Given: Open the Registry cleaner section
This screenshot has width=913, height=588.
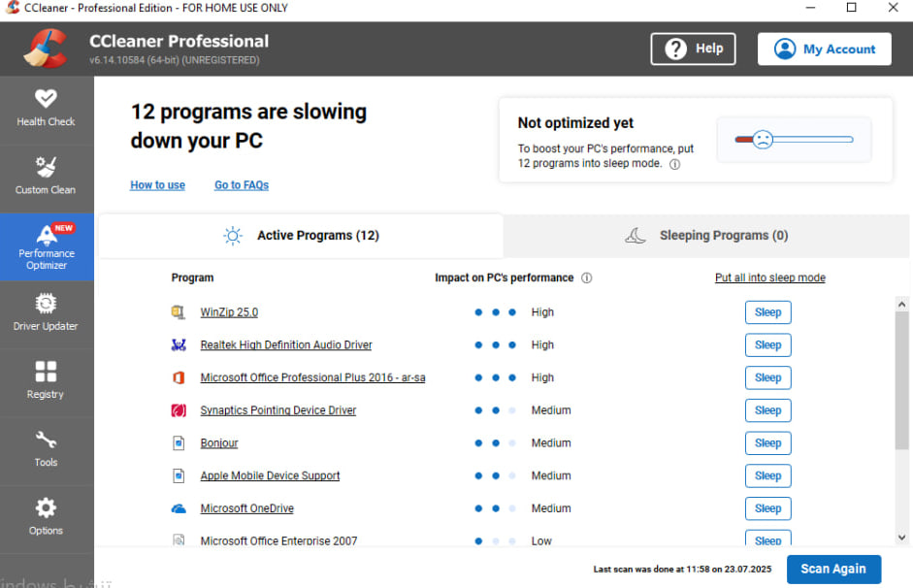Looking at the screenshot, I should click(x=46, y=383).
